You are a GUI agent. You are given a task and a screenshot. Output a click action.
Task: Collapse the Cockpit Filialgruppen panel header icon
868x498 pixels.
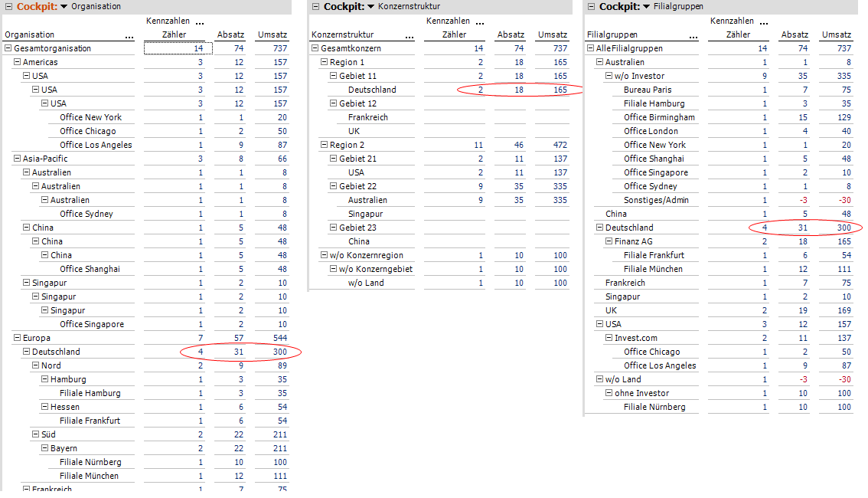[x=591, y=7]
